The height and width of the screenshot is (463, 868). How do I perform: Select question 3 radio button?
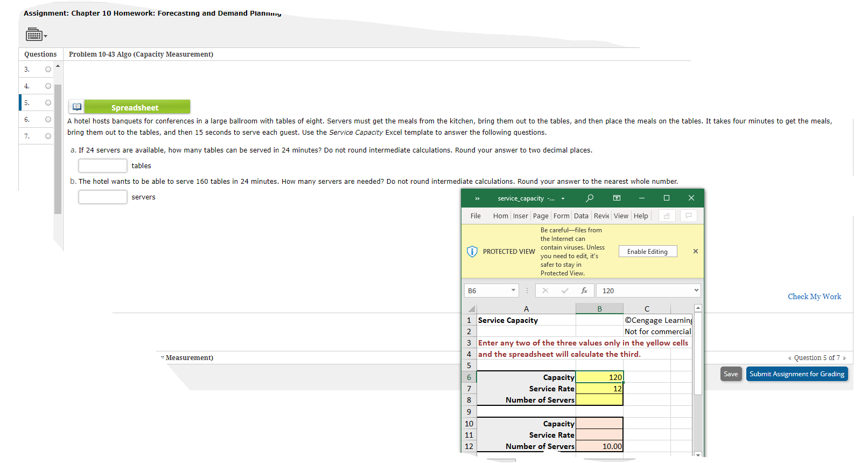[x=48, y=69]
